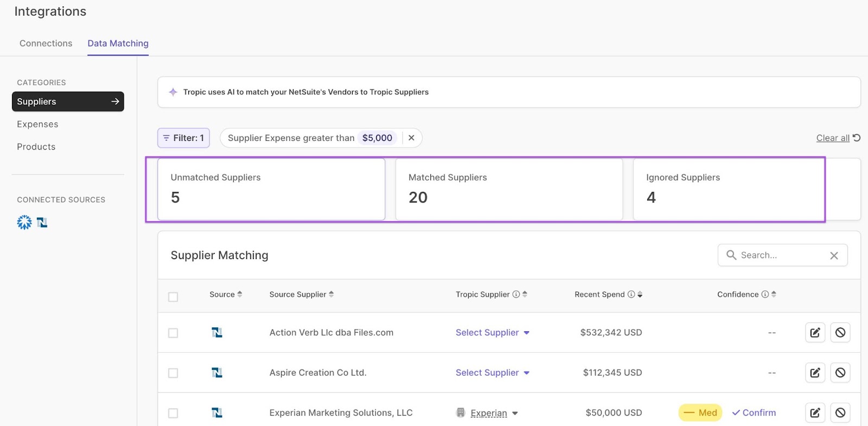Viewport: 868px width, 426px height.
Task: Click the Experian supplier link
Action: tap(489, 414)
